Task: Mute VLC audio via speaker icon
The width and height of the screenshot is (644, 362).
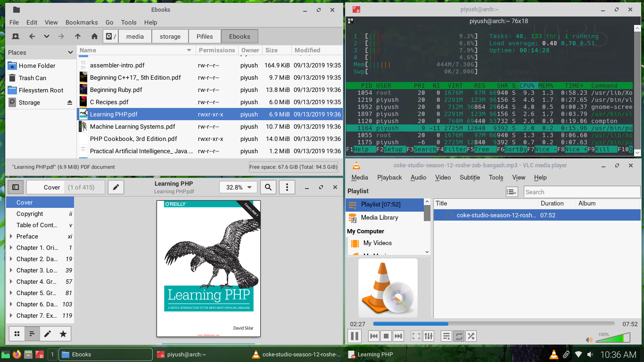Action: [589, 339]
